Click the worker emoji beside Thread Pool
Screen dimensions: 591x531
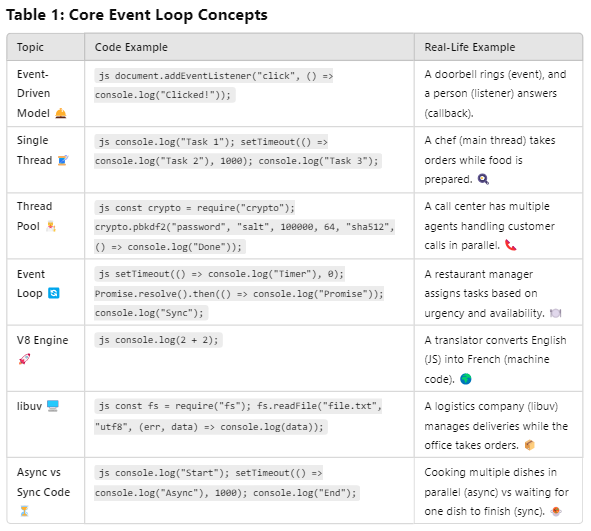(x=51, y=226)
